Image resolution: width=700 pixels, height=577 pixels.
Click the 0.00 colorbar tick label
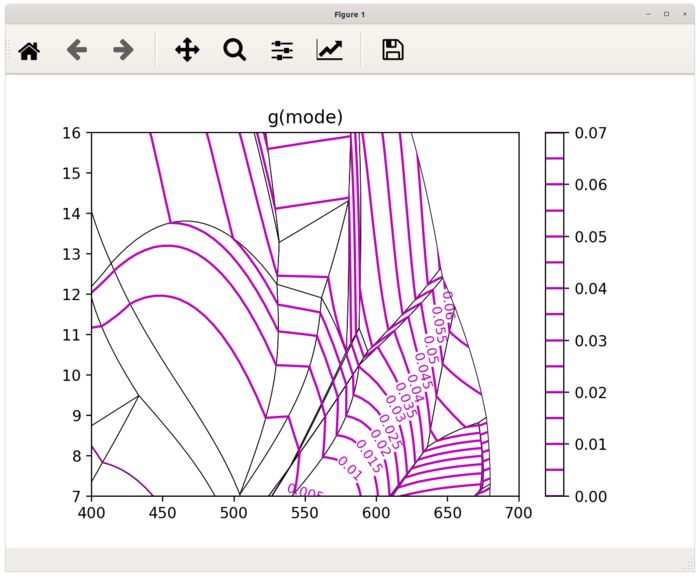(591, 496)
